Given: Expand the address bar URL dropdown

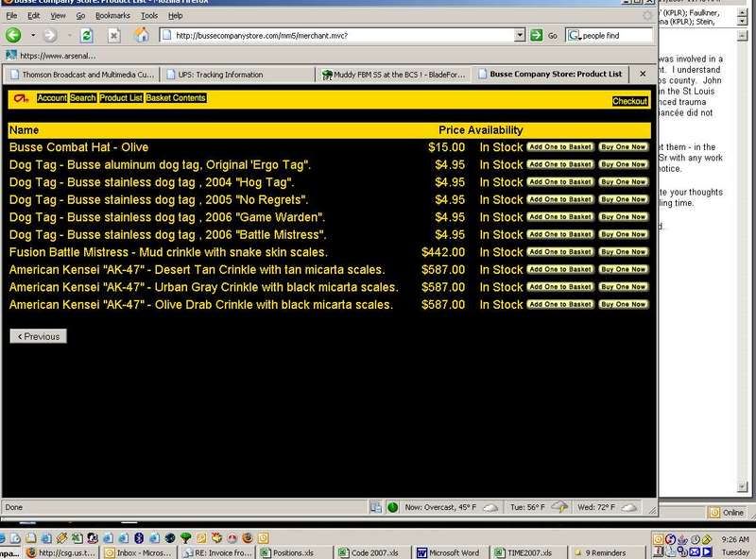Looking at the screenshot, I should [519, 35].
